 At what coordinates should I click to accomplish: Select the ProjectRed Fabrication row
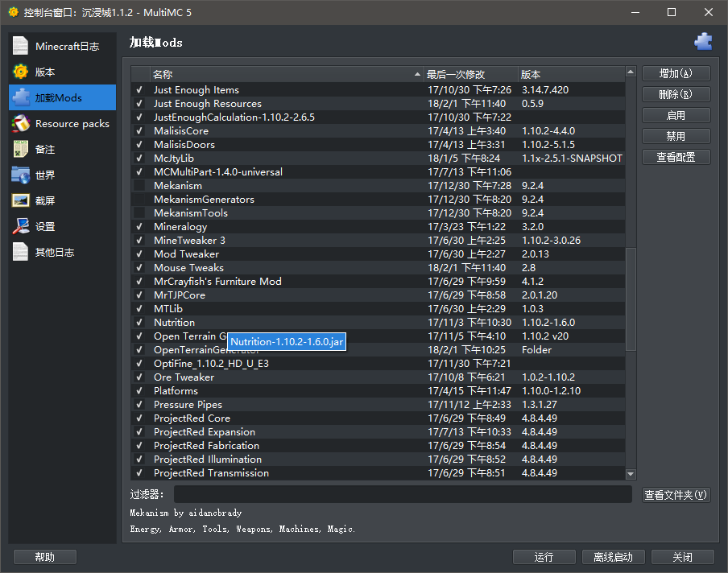pyautogui.click(x=378, y=446)
